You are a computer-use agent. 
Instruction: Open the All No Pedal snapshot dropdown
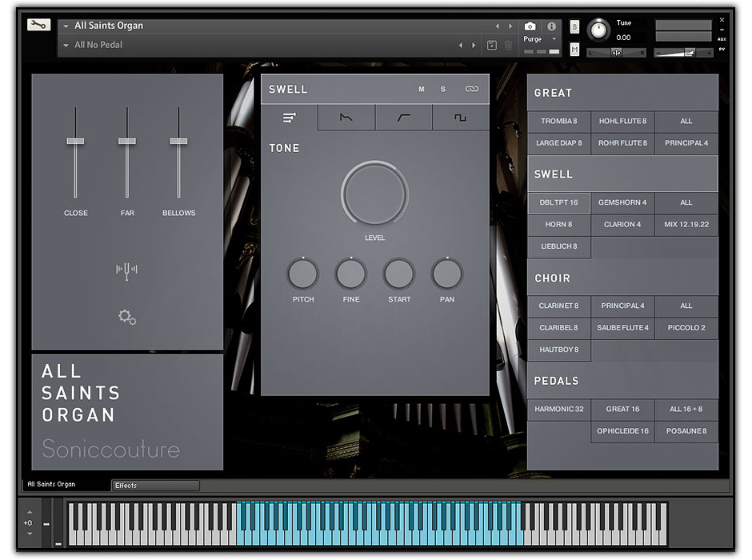[x=66, y=45]
